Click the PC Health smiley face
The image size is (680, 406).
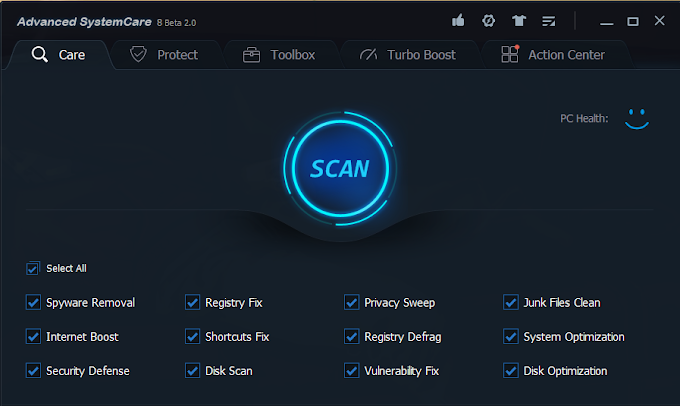[637, 119]
